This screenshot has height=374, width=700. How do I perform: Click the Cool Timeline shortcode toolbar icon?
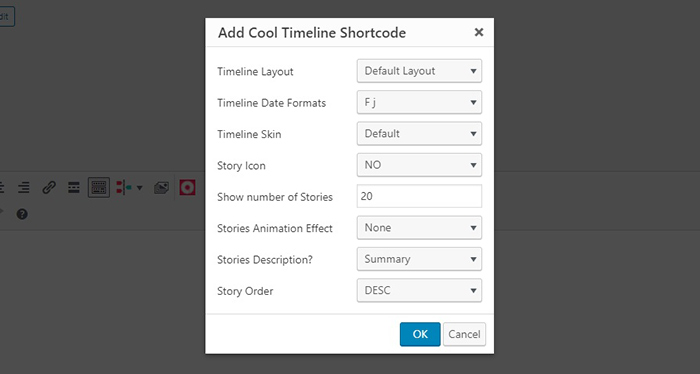point(124,187)
